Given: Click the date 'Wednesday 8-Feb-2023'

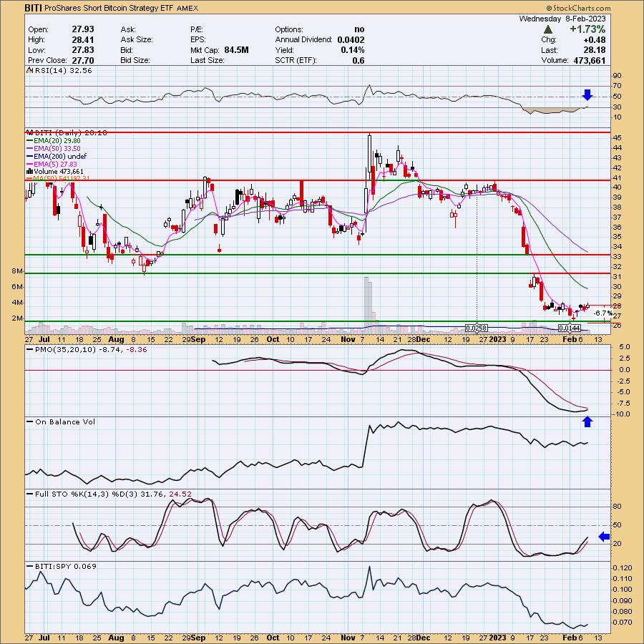Looking at the screenshot, I should tap(562, 19).
